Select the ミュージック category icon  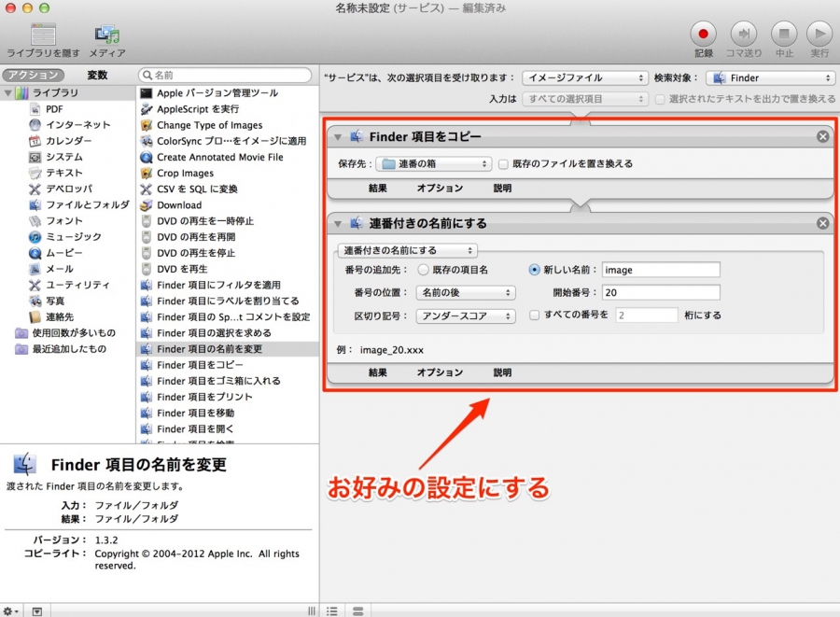click(x=35, y=237)
